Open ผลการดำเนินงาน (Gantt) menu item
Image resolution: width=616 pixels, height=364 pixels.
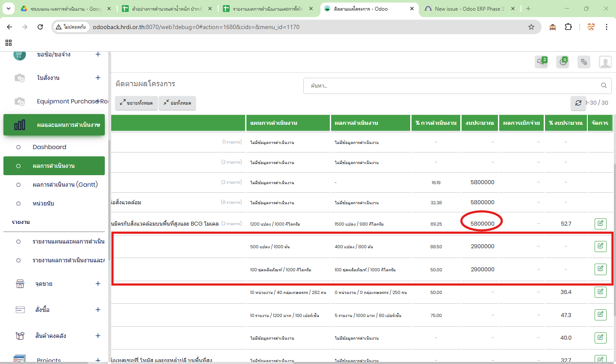[x=65, y=185]
